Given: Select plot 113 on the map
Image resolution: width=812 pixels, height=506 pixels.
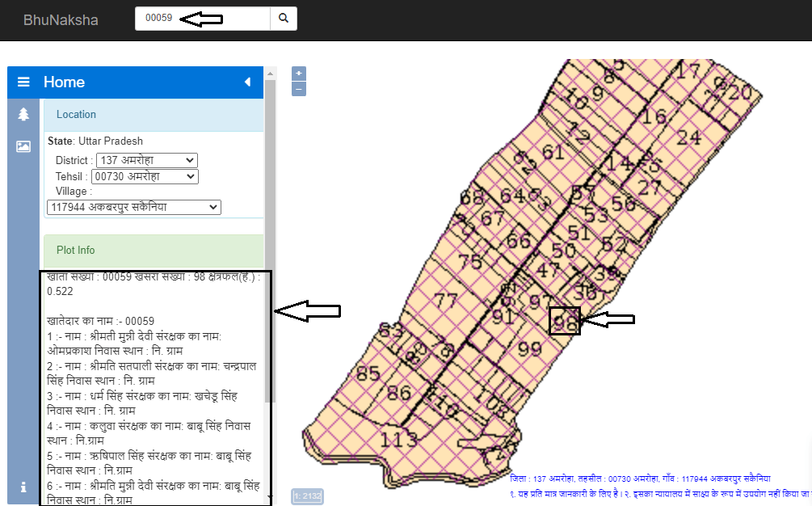Looking at the screenshot, I should [399, 440].
